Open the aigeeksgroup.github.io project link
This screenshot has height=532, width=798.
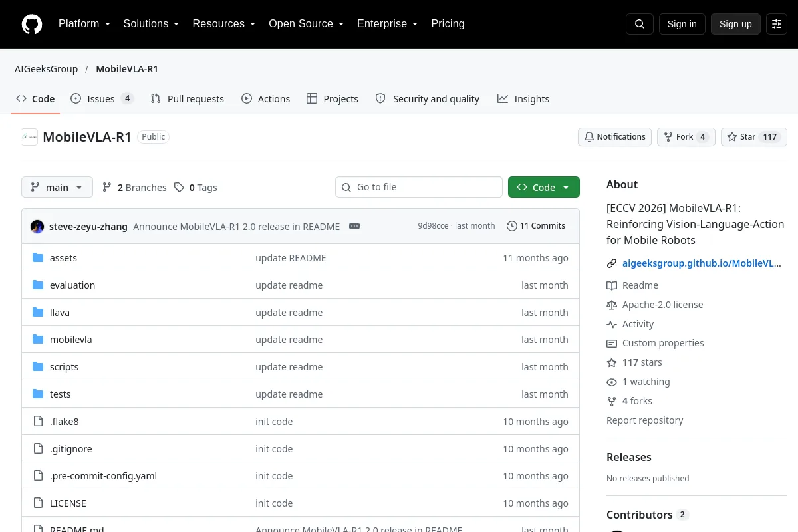coord(702,263)
